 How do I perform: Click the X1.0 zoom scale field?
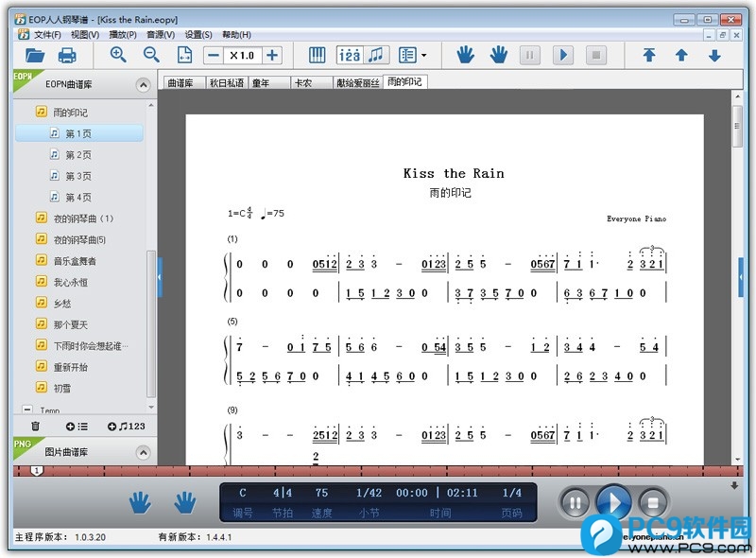(243, 55)
